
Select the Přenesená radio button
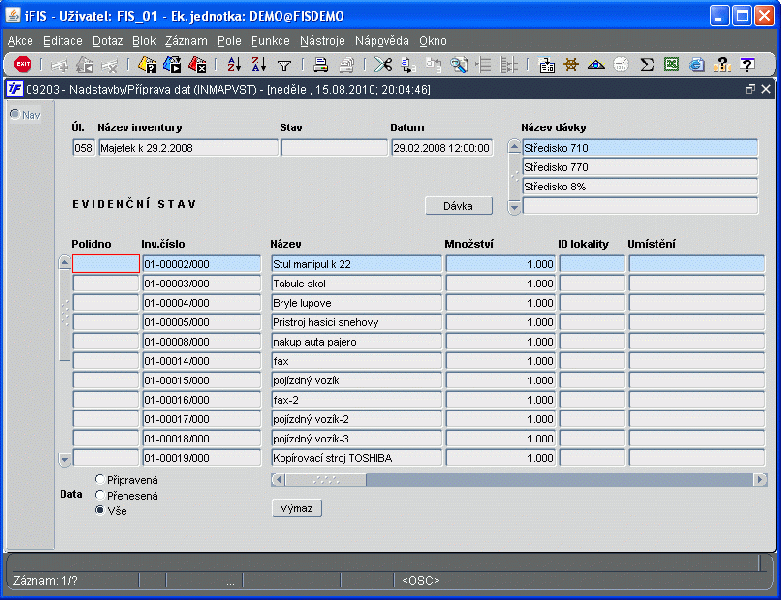point(100,495)
